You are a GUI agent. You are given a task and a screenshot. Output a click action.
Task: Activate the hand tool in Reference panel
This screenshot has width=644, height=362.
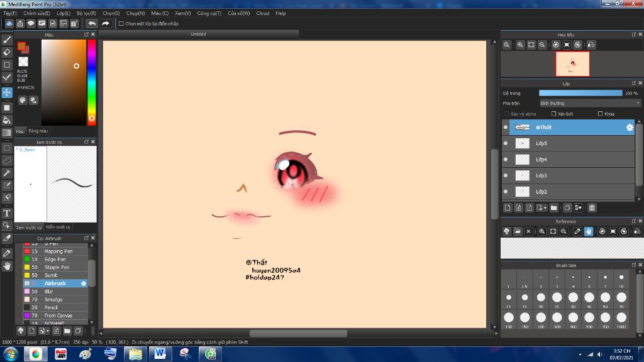(x=589, y=231)
